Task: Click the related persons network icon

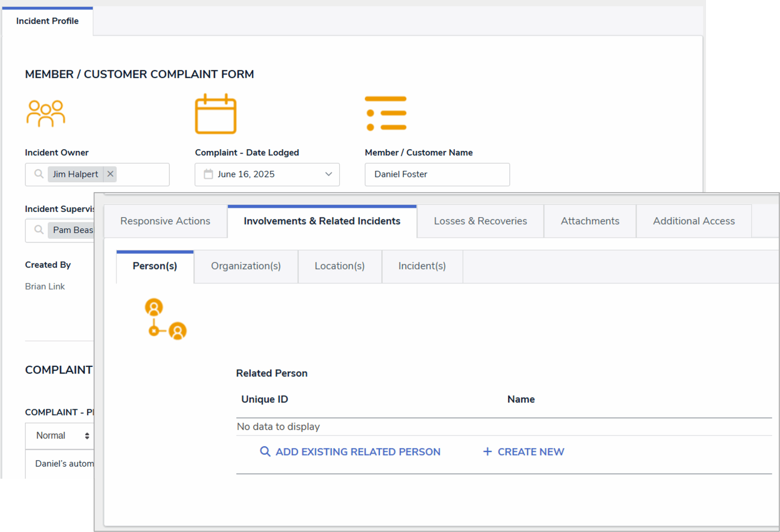Action: (x=165, y=319)
